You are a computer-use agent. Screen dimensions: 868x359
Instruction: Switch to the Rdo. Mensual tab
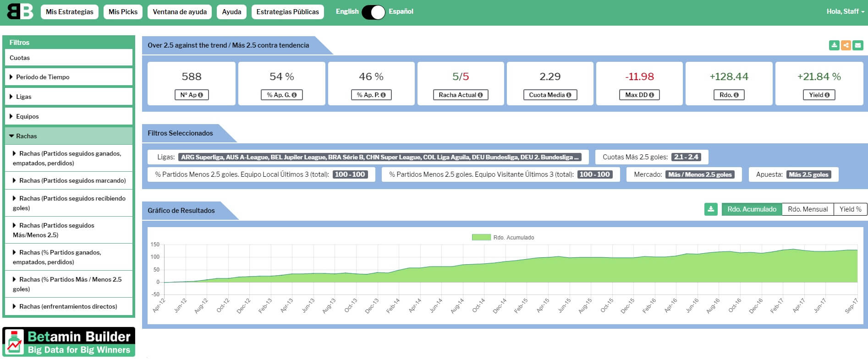[808, 209]
